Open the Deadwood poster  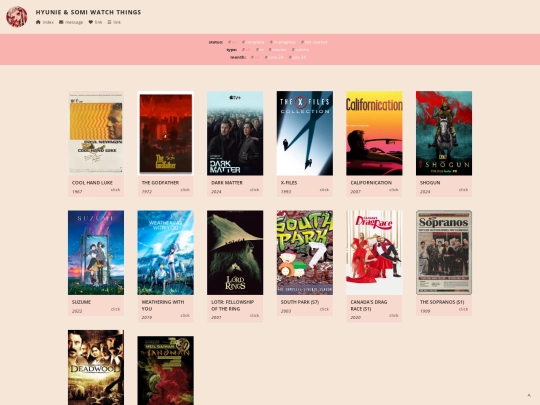tap(96, 367)
